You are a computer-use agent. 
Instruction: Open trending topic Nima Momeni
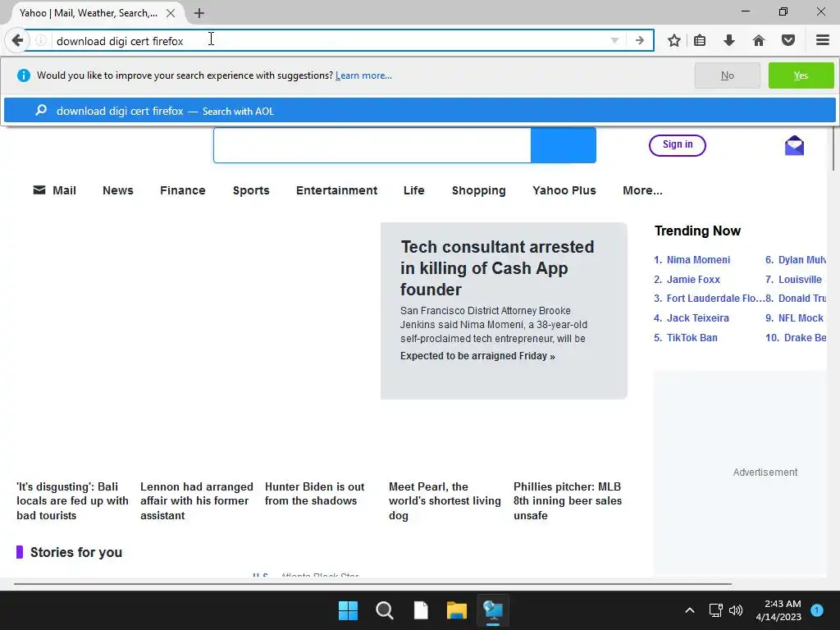click(698, 260)
